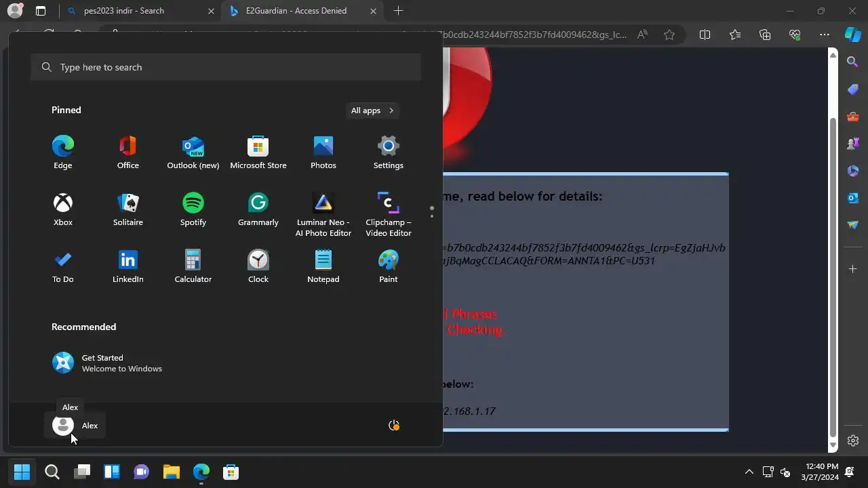Toggle Edge split screen
The height and width of the screenshot is (488, 868).
tap(705, 35)
